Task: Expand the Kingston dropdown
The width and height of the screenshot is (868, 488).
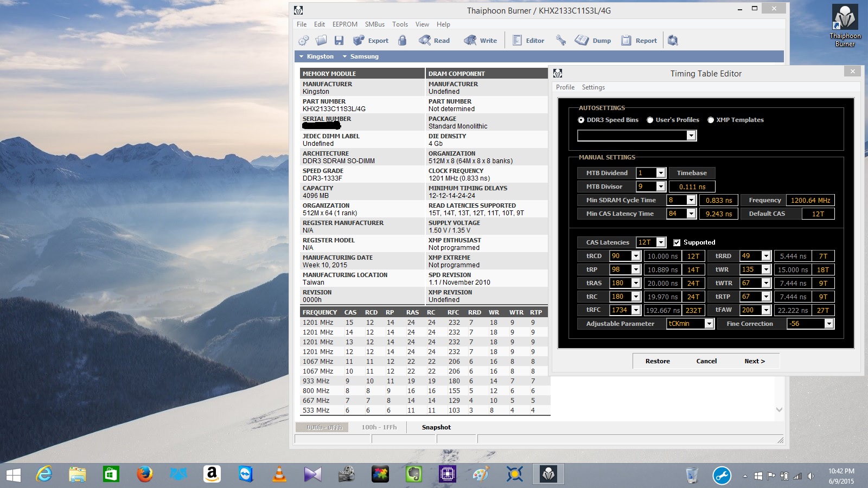Action: pyautogui.click(x=317, y=56)
